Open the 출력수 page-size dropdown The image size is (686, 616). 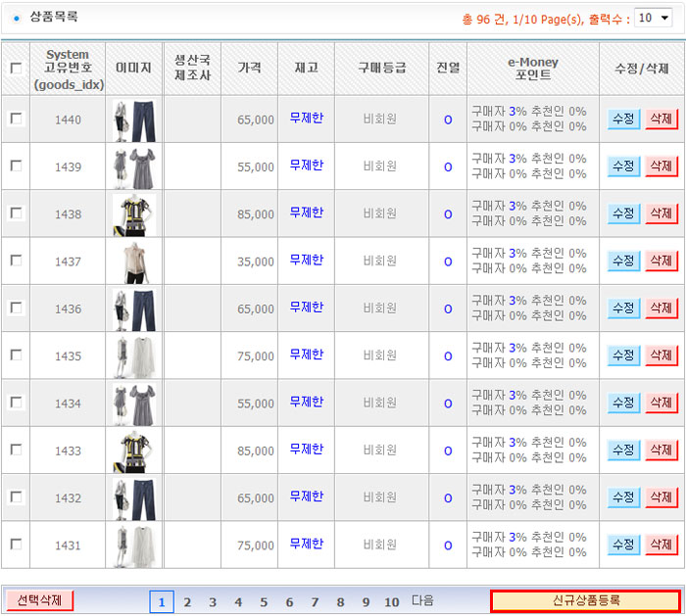653,18
